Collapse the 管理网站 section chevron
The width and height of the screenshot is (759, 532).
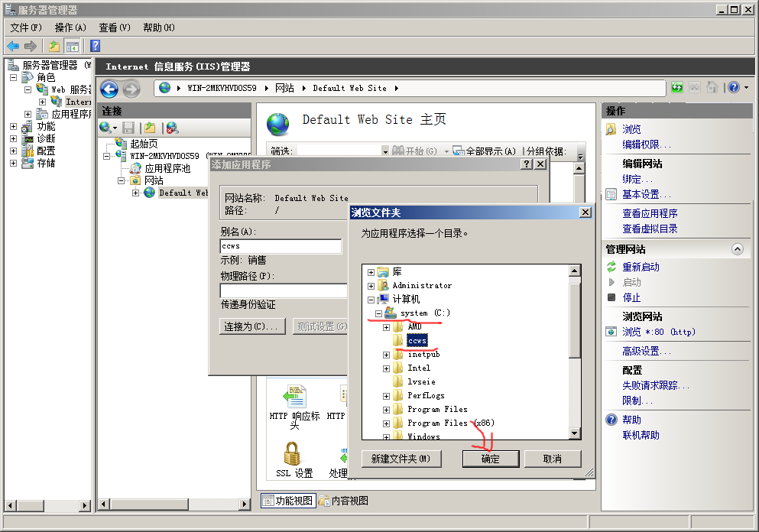click(737, 249)
